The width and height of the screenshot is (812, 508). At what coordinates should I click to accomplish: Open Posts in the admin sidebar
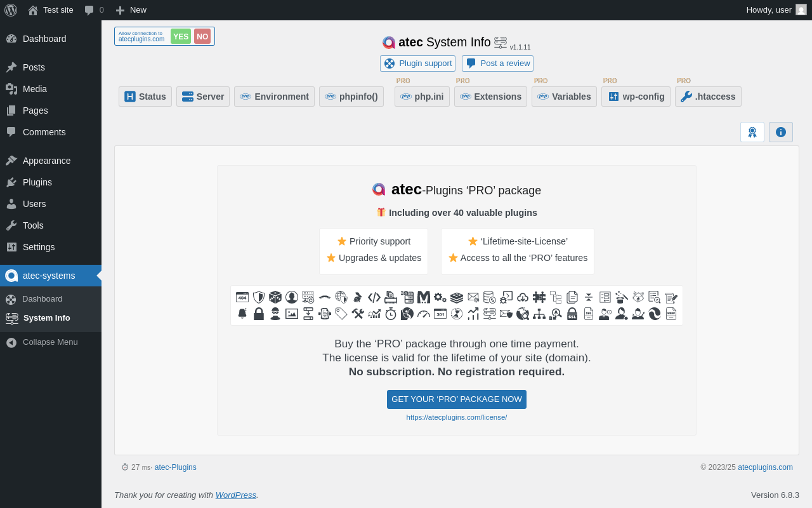point(51,67)
